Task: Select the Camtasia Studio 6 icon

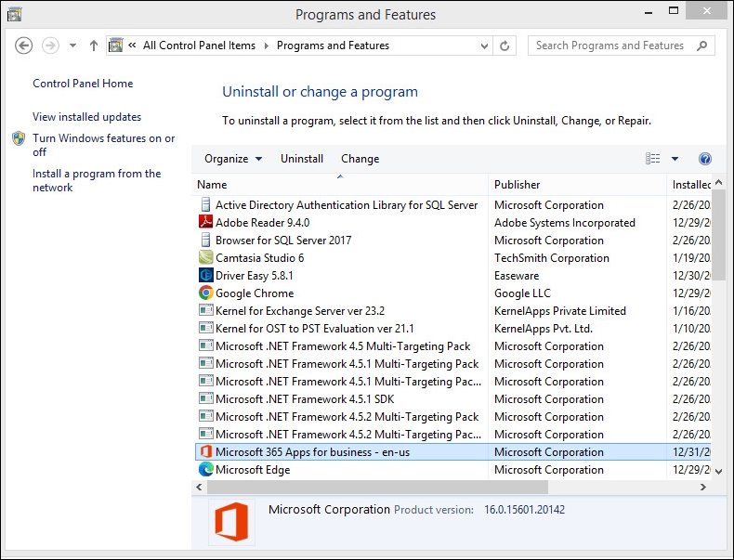Action: point(205,257)
